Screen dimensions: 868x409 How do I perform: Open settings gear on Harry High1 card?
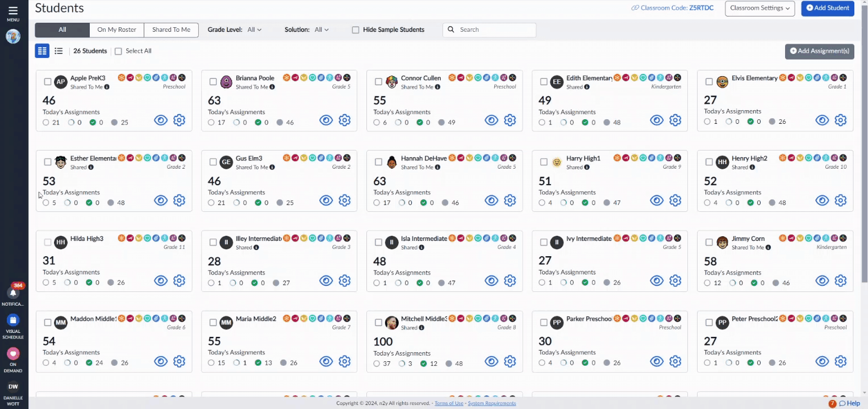(675, 200)
